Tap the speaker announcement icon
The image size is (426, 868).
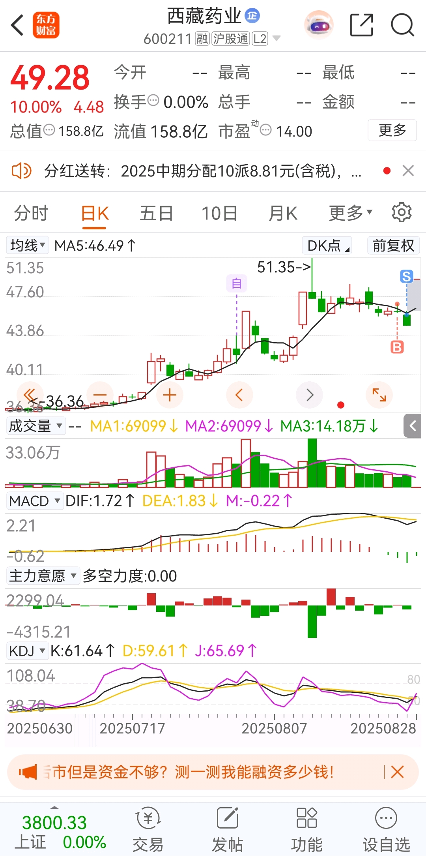[21, 171]
